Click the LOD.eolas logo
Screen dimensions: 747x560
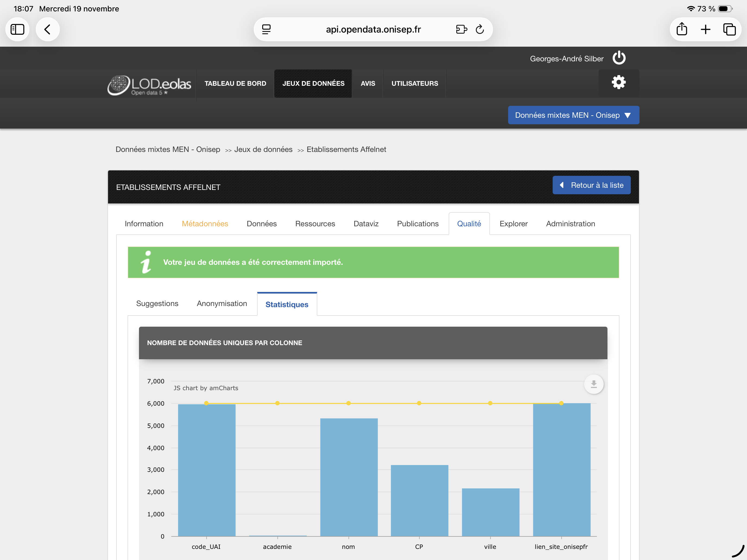pos(150,85)
